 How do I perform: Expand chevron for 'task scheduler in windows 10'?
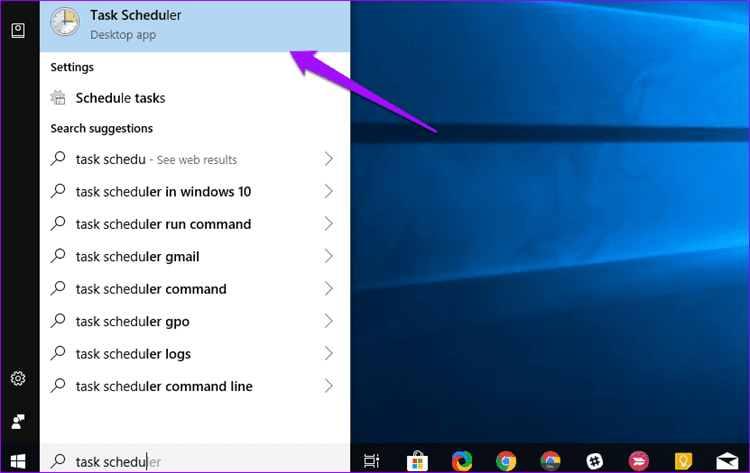(329, 191)
